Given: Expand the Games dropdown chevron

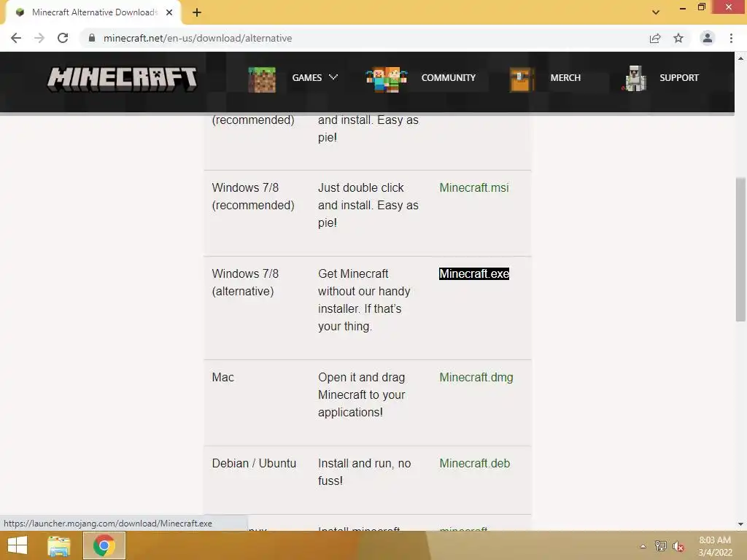Looking at the screenshot, I should pyautogui.click(x=333, y=77).
